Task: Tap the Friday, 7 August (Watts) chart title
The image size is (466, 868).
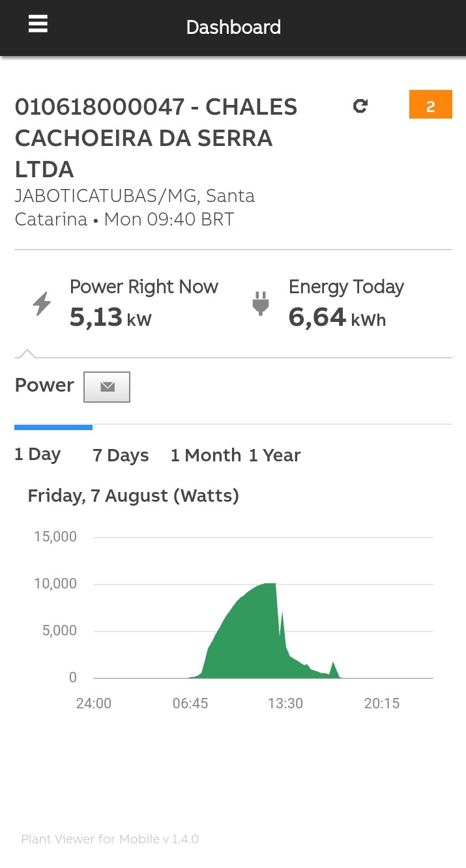Action: [134, 496]
